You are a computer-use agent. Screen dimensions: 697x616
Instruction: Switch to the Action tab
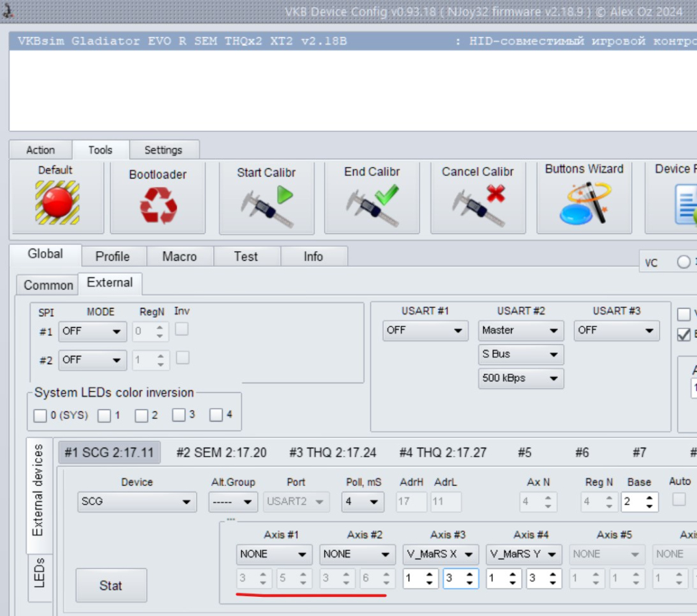point(40,150)
